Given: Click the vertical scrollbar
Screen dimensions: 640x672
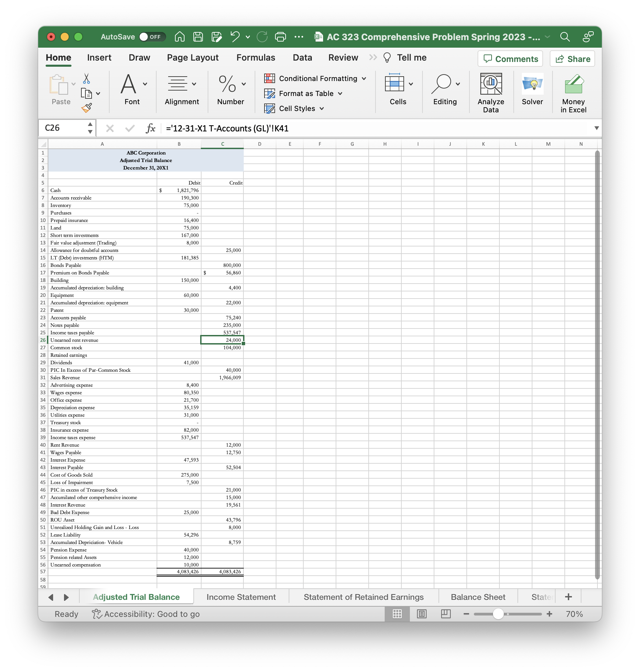Looking at the screenshot, I should coord(597,365).
